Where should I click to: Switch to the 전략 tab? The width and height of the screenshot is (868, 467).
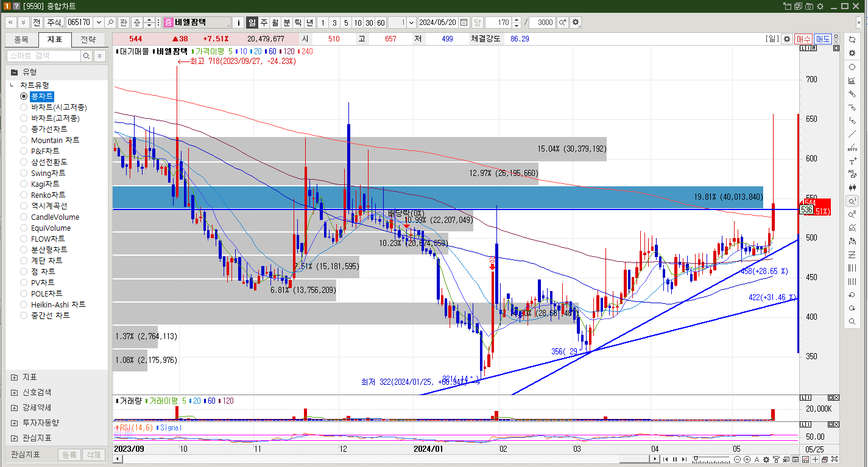point(88,40)
